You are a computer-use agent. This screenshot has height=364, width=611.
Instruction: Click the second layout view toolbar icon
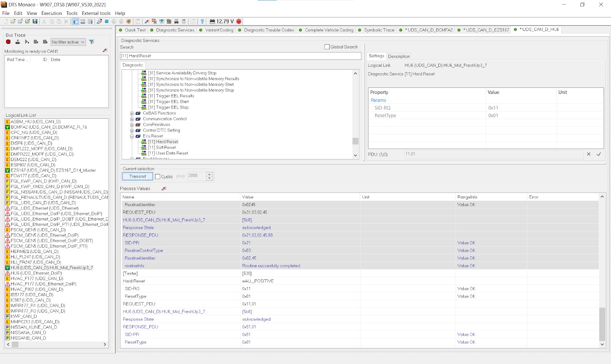[83, 21]
